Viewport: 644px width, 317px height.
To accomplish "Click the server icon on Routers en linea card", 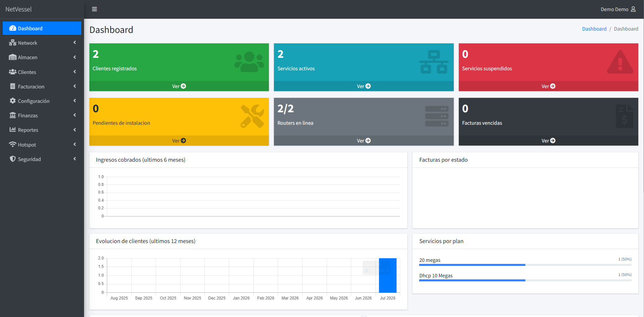I will (437, 116).
